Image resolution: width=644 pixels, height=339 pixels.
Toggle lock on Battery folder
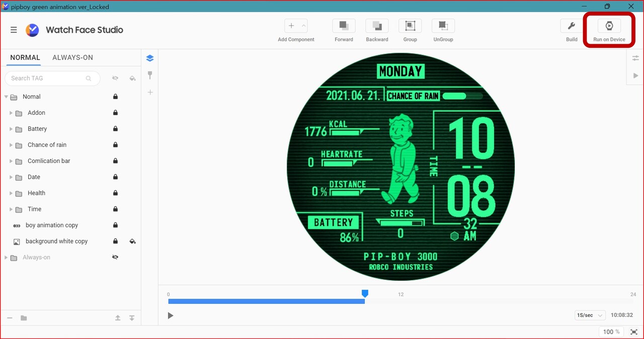click(x=115, y=129)
